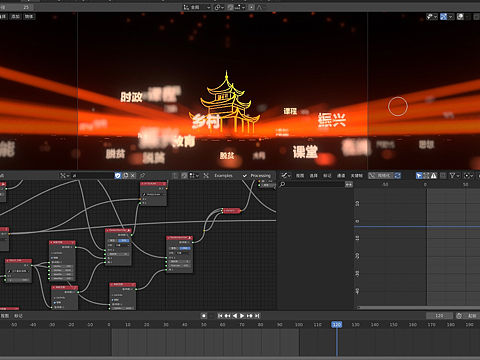Toggle the Processing checkbox
The image size is (480, 360).
click(x=245, y=175)
